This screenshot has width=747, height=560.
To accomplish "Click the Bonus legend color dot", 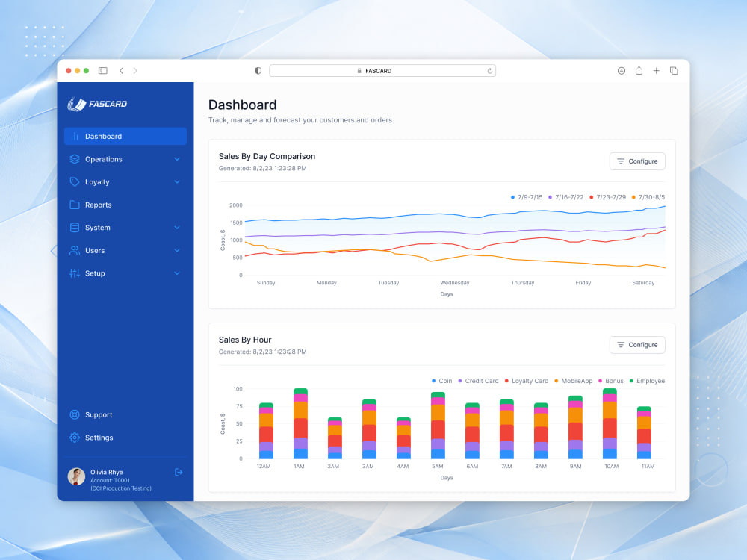I will (x=601, y=381).
